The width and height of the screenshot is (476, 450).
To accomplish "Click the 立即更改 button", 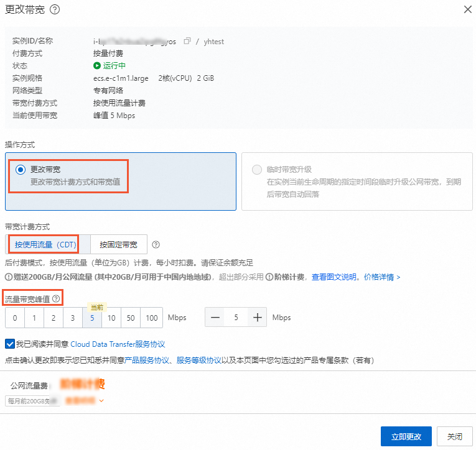I will tap(406, 436).
